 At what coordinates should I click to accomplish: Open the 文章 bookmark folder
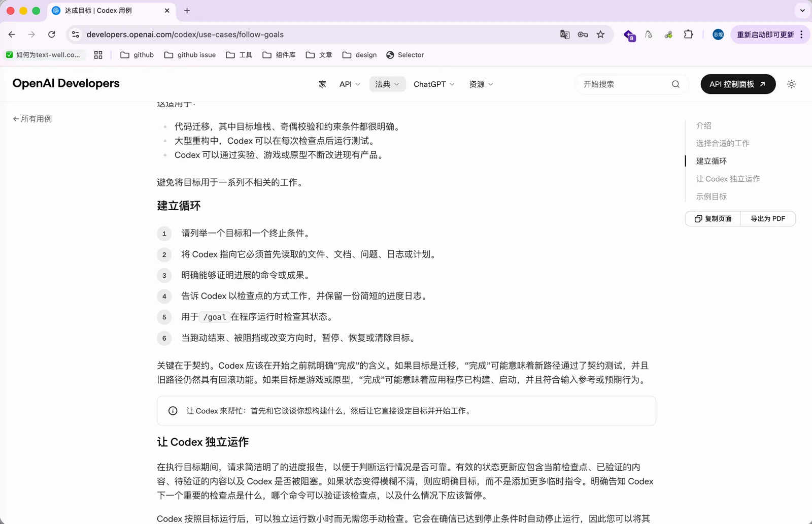[319, 55]
